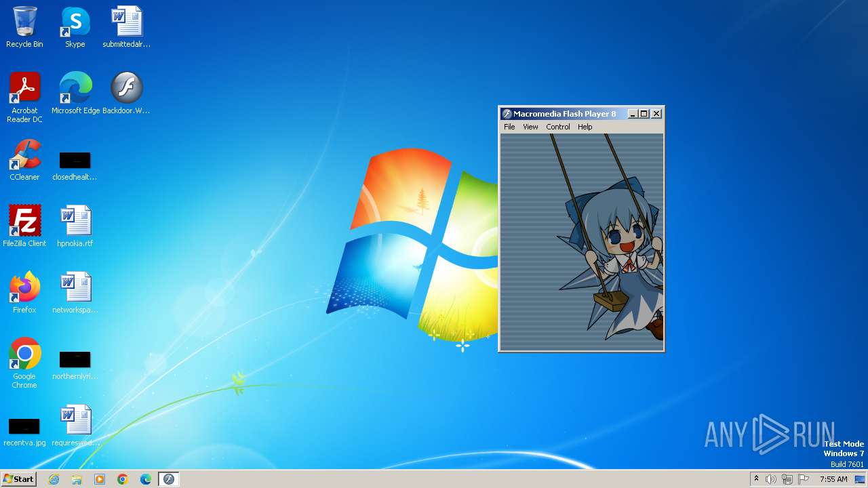Image resolution: width=868 pixels, height=488 pixels.
Task: Launch Microsoft Edge from the taskbar
Action: pos(146,479)
